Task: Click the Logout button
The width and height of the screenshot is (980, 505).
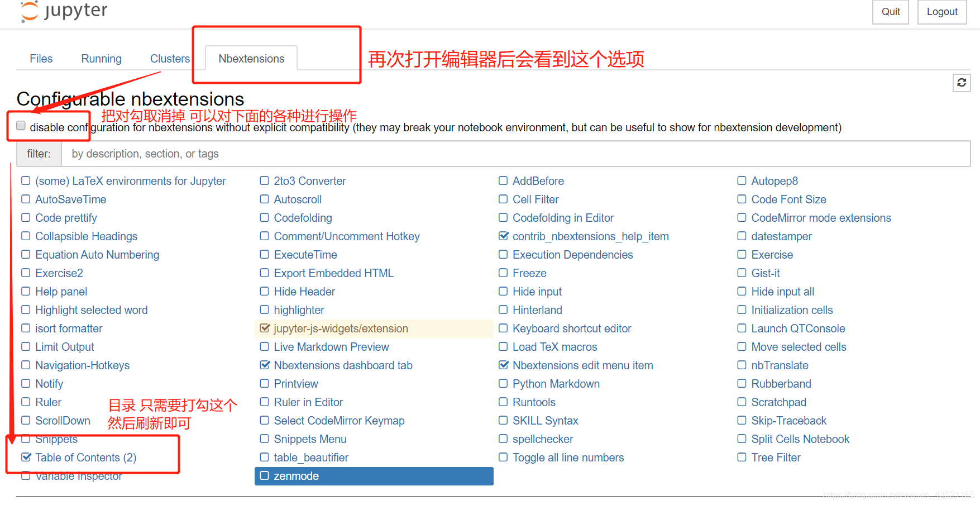Action: (x=942, y=12)
